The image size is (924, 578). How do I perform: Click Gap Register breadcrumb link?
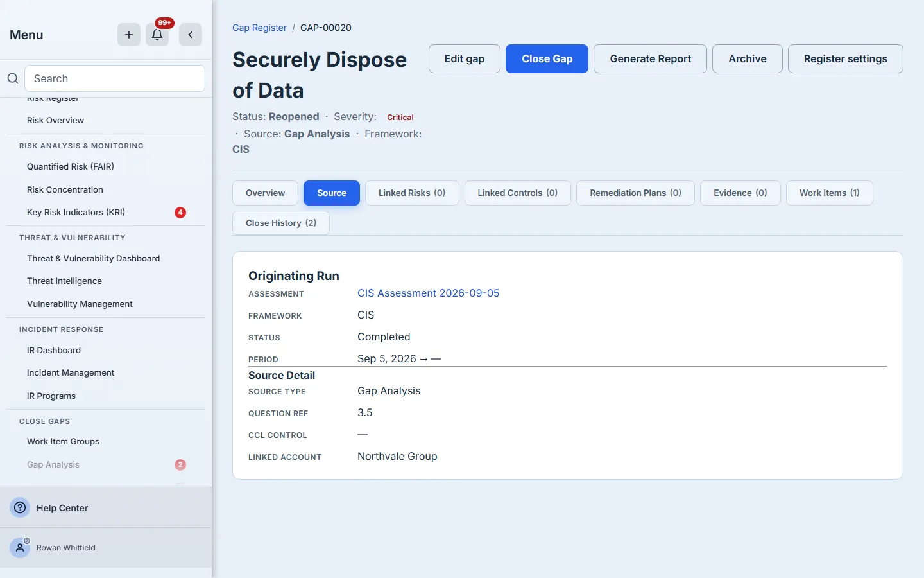pyautogui.click(x=259, y=28)
